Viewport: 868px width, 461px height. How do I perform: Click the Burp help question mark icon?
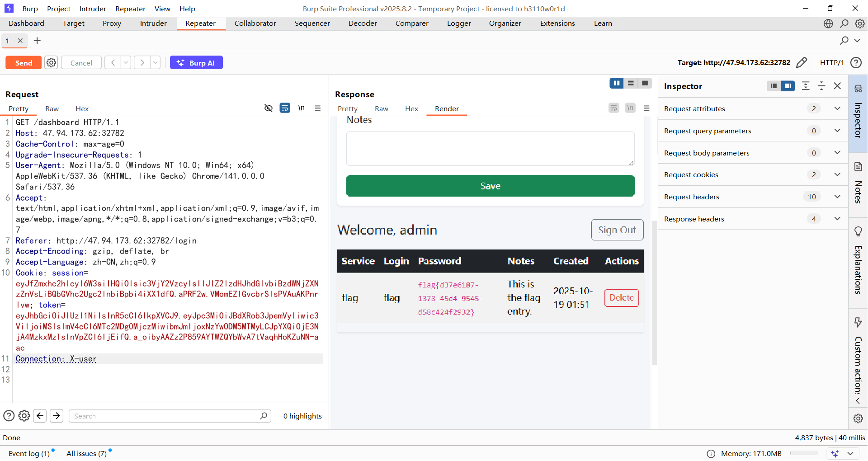pyautogui.click(x=856, y=63)
